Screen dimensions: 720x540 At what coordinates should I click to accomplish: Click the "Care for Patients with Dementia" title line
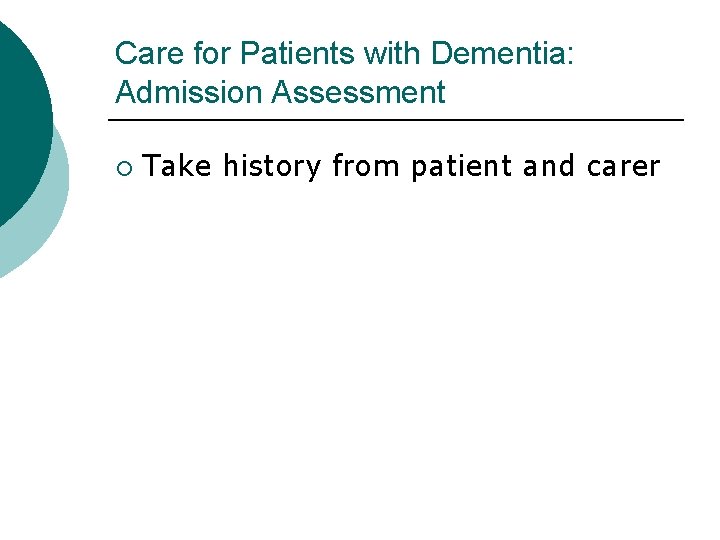pos(345,53)
